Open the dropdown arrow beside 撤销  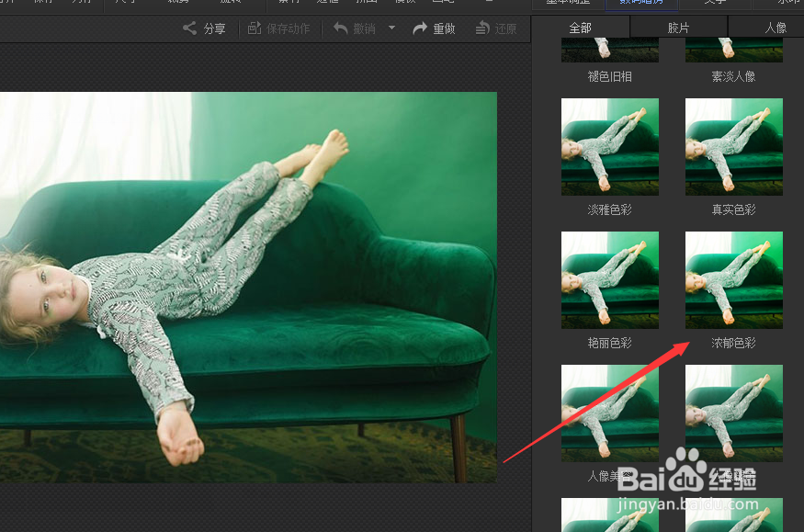click(391, 28)
